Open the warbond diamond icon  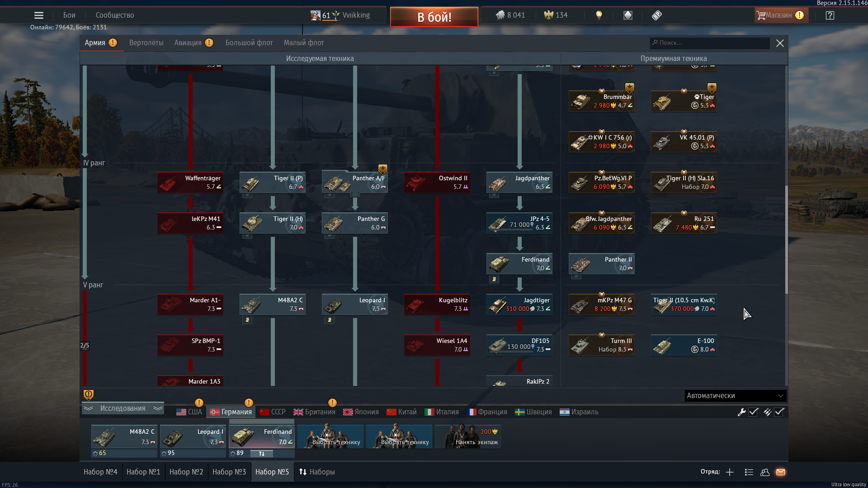(x=628, y=15)
